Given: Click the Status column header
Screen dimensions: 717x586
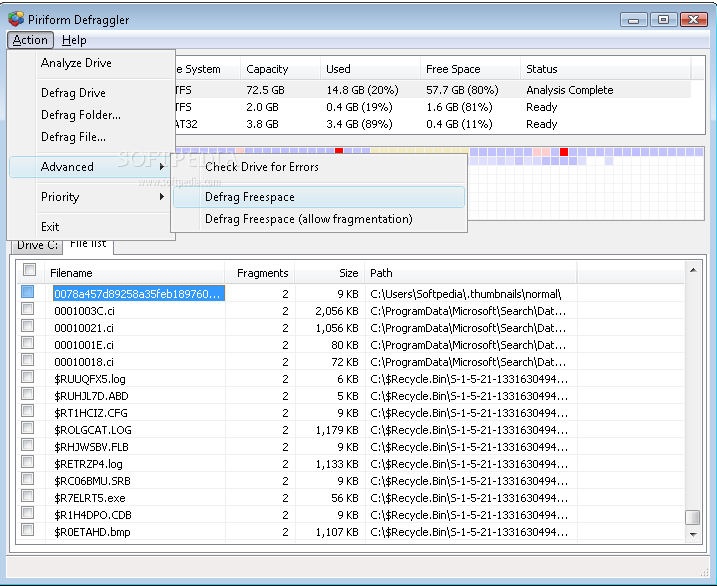Looking at the screenshot, I should tap(605, 69).
